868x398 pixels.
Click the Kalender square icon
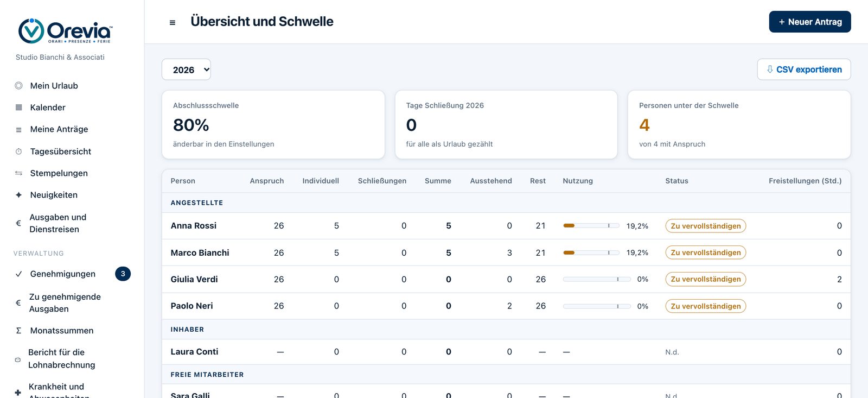(18, 108)
